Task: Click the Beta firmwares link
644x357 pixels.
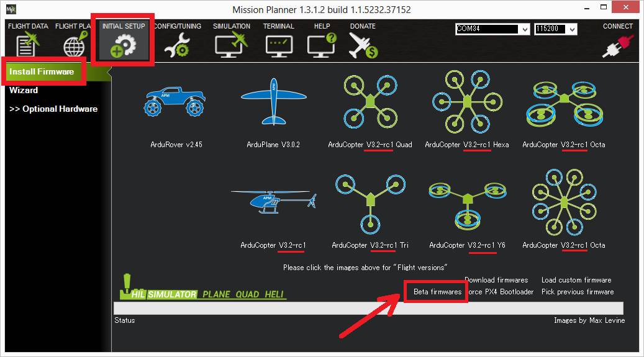Action: point(437,292)
